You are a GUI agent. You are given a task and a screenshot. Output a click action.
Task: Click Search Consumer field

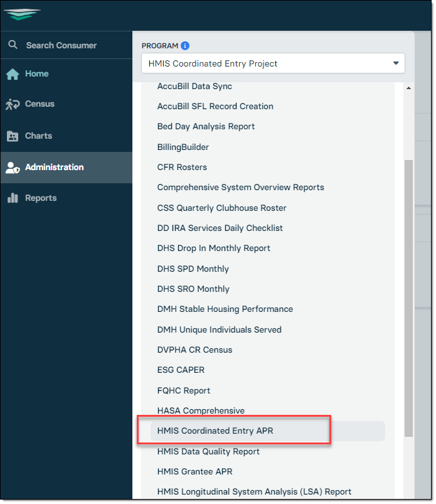pyautogui.click(x=61, y=45)
